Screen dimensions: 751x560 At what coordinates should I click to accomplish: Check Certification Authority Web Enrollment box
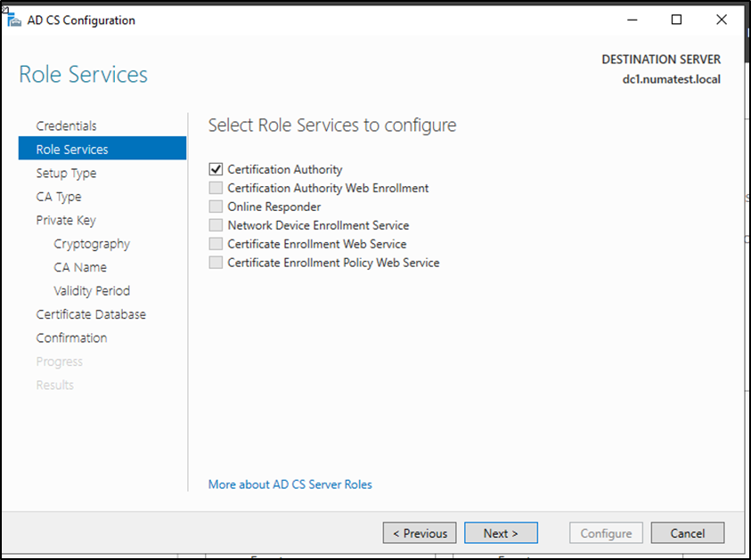(216, 188)
